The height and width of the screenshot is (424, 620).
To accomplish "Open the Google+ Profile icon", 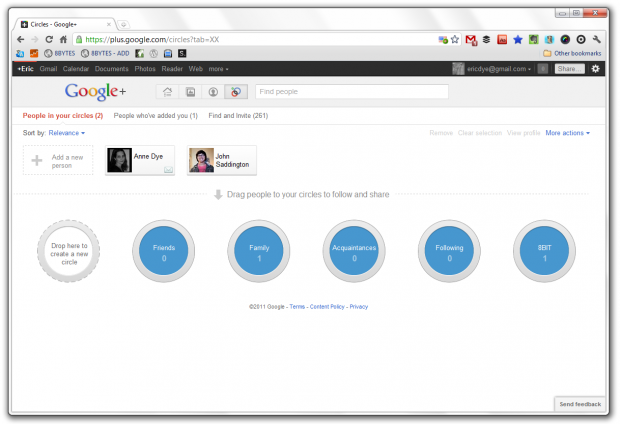I will tap(213, 92).
